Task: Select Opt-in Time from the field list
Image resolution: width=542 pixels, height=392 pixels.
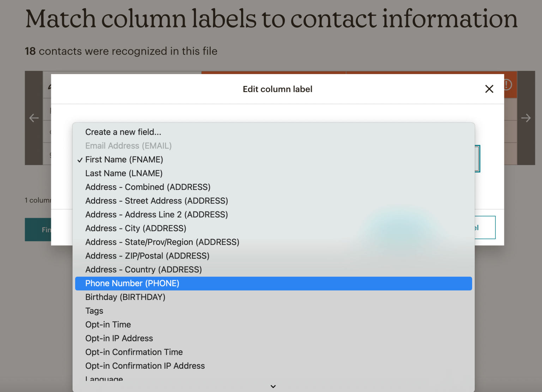Action: [108, 324]
